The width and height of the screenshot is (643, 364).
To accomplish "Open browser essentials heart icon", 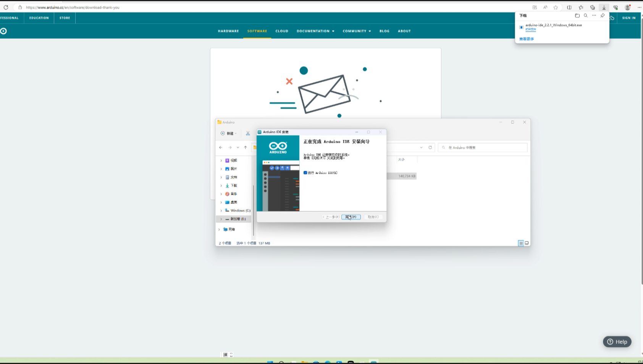I will pyautogui.click(x=616, y=7).
